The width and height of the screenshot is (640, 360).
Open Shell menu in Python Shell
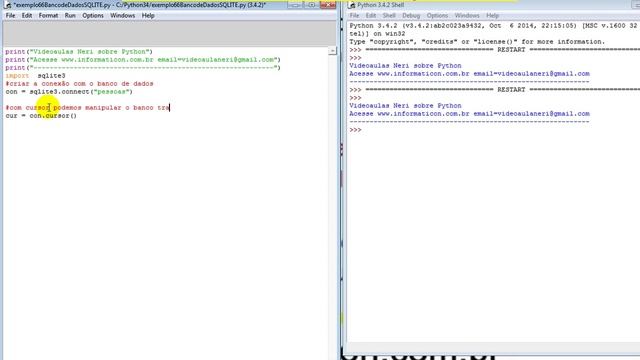(x=389, y=16)
